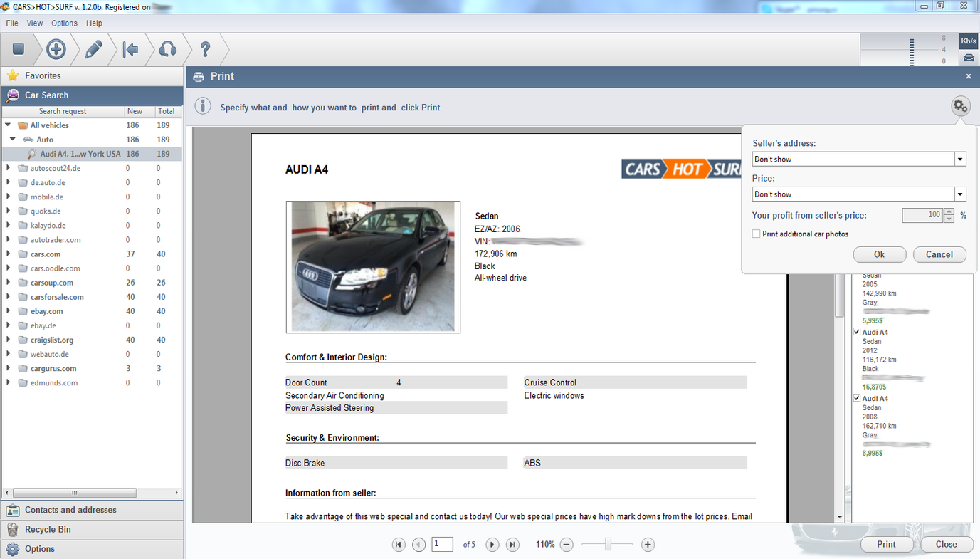Screen dimensions: 980x559
Task: Open the Options menu
Action: [64, 23]
